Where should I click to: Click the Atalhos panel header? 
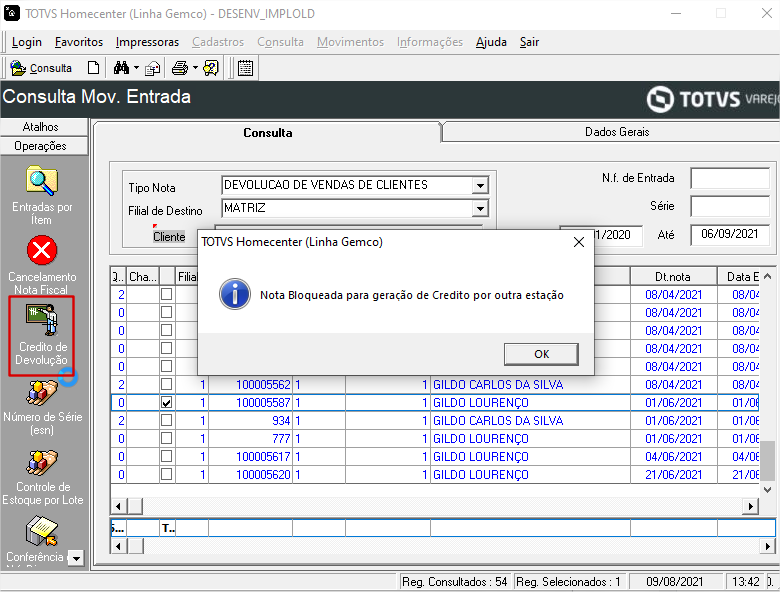pyautogui.click(x=40, y=127)
